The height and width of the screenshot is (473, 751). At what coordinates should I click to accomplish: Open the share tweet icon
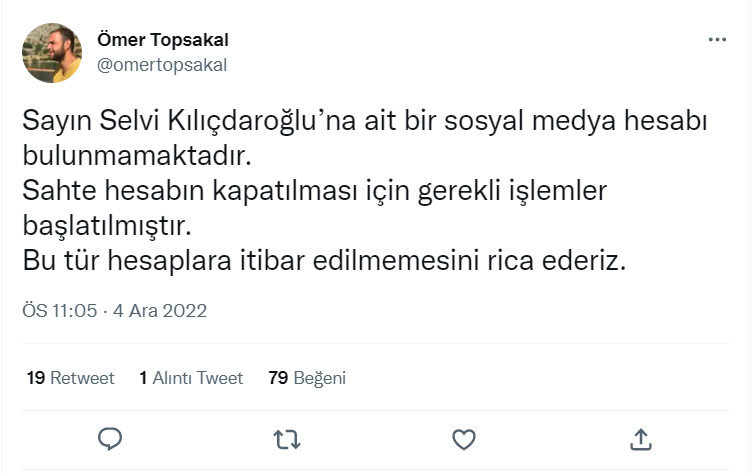(641, 439)
